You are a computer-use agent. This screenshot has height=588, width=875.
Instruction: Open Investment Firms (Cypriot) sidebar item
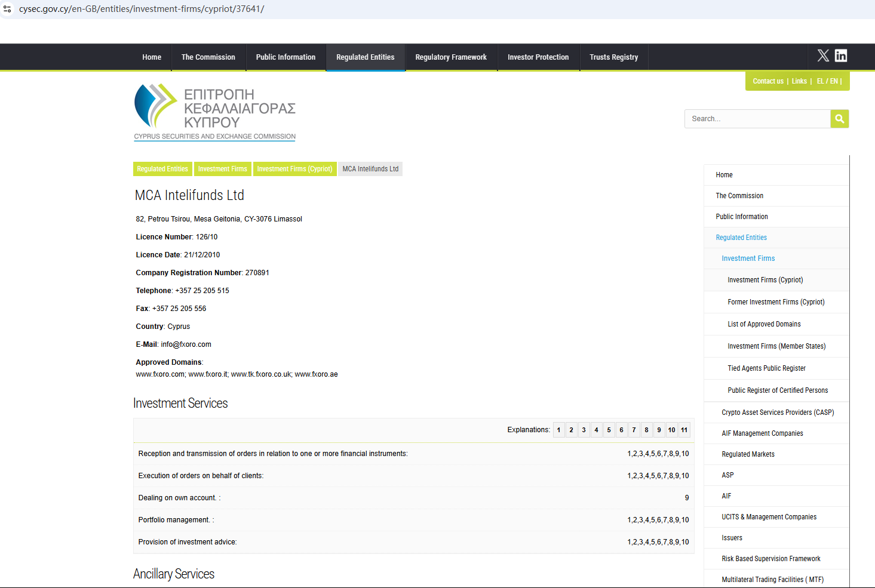point(776,280)
